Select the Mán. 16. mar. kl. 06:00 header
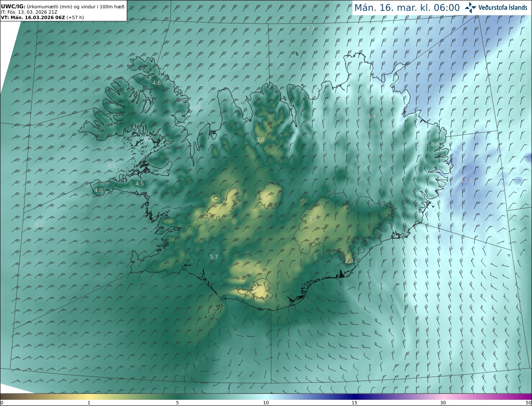 coord(406,7)
